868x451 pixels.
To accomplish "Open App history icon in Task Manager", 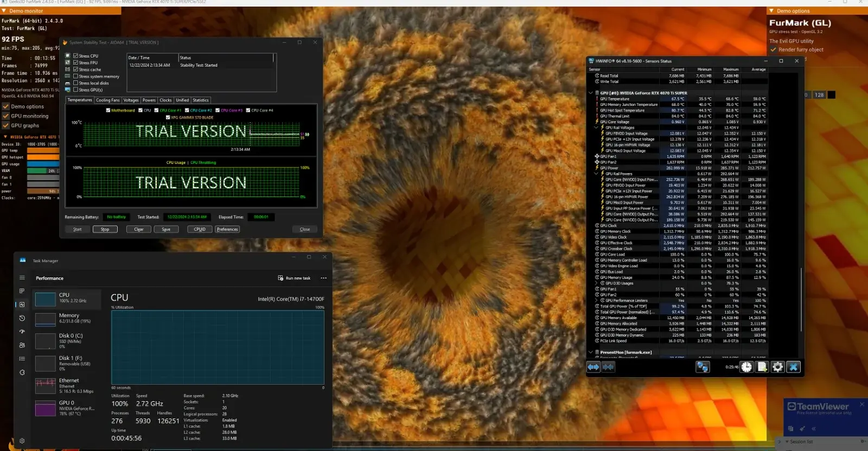I will (22, 318).
